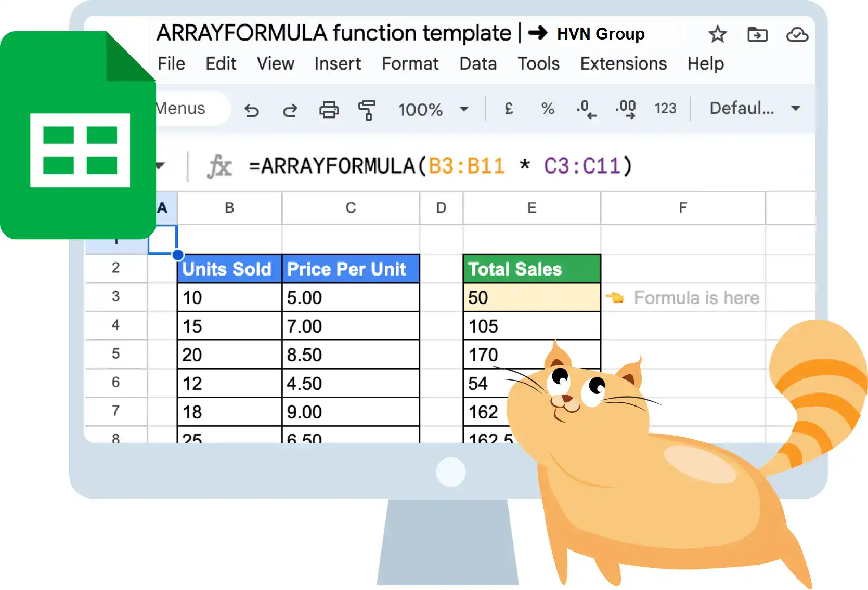
Task: Click the Redo icon
Action: pos(290,110)
